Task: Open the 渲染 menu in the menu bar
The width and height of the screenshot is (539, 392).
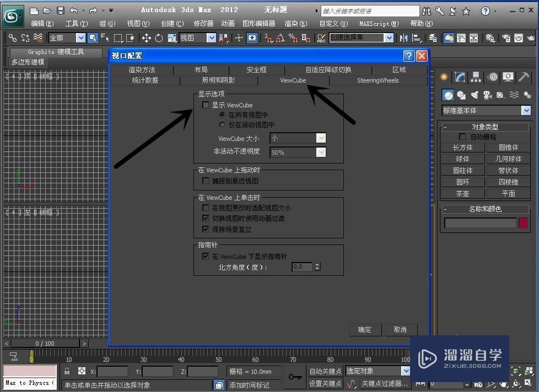Action: point(295,24)
